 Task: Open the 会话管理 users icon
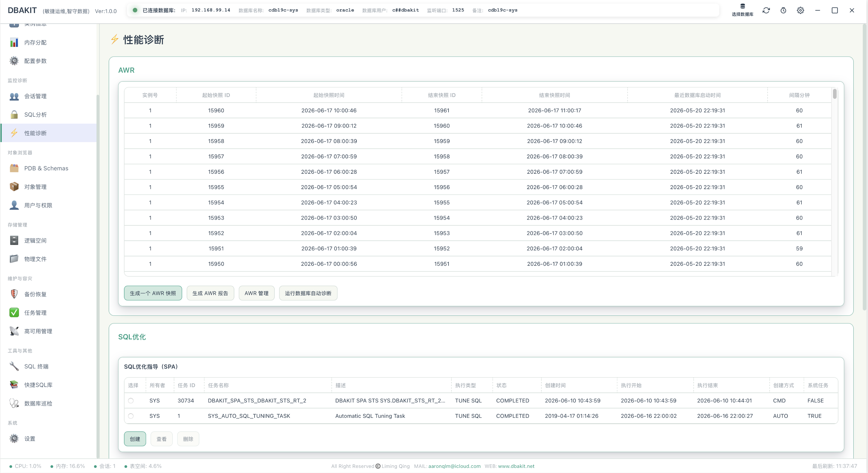coord(14,97)
